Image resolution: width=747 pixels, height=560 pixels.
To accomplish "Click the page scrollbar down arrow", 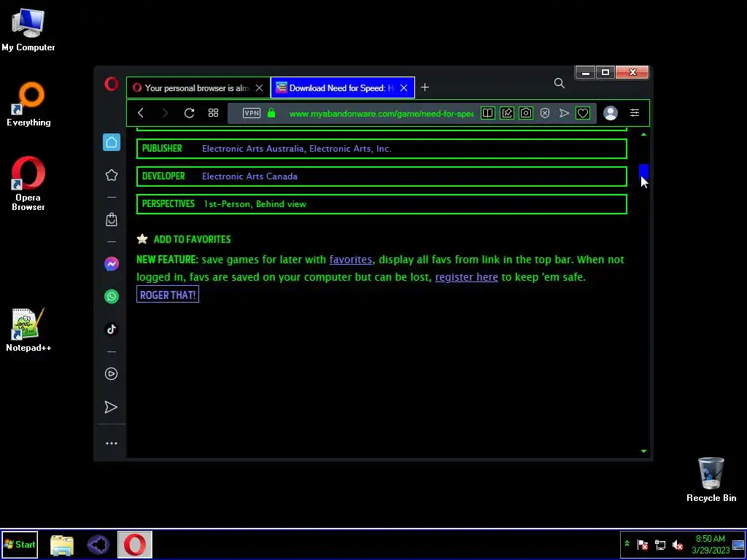I will coord(643,451).
